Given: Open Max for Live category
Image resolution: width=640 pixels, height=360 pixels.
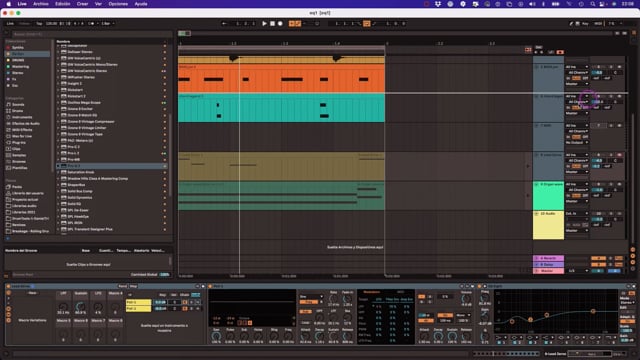Looking at the screenshot, I should click(x=22, y=136).
